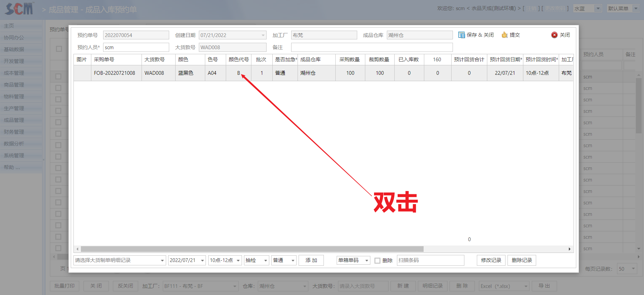Click the table's right scroll arrow
Image resolution: width=644 pixels, height=295 pixels.
570,249
